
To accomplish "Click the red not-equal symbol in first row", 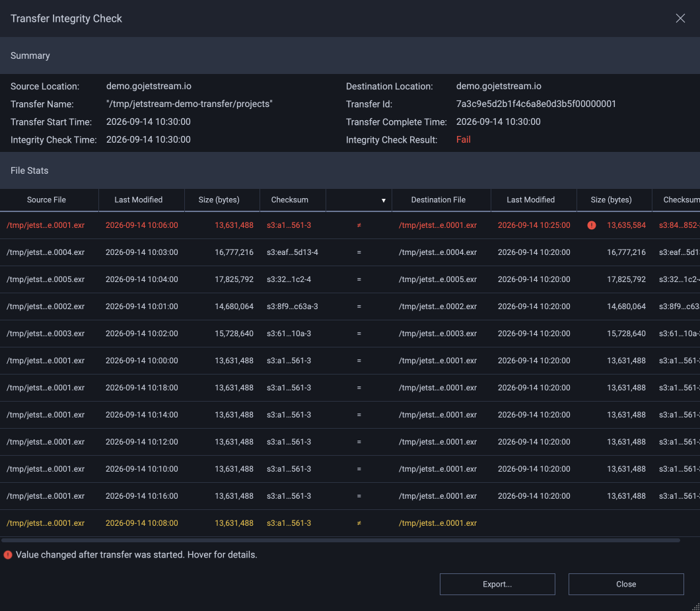I will (359, 225).
